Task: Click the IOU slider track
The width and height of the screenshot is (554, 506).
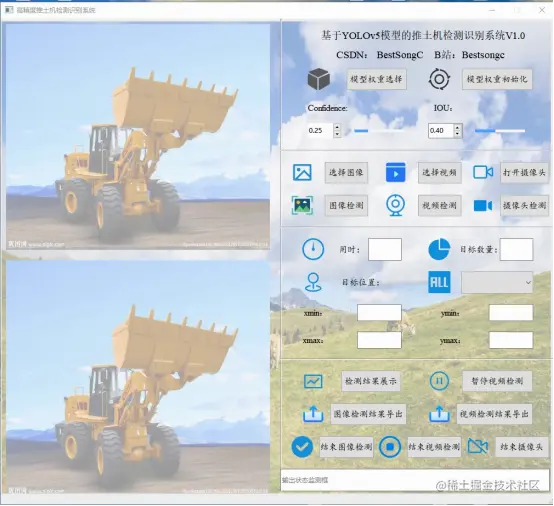Action: pyautogui.click(x=500, y=131)
